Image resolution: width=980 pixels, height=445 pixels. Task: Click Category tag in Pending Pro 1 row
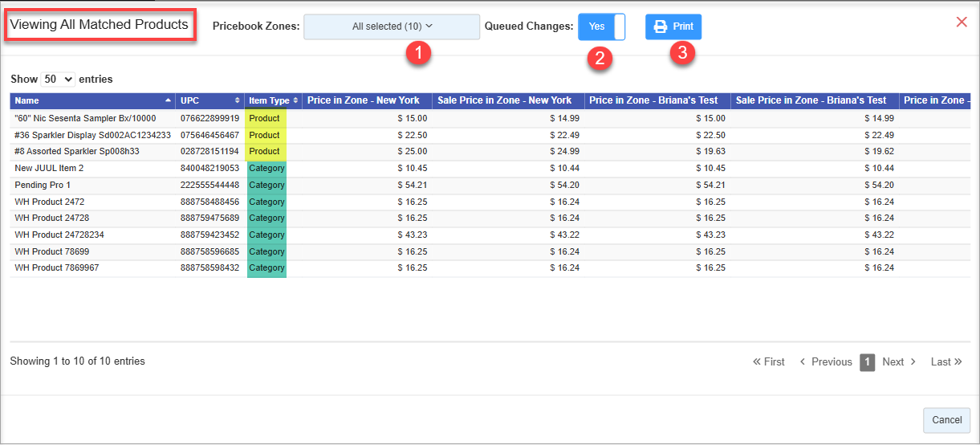pos(266,185)
